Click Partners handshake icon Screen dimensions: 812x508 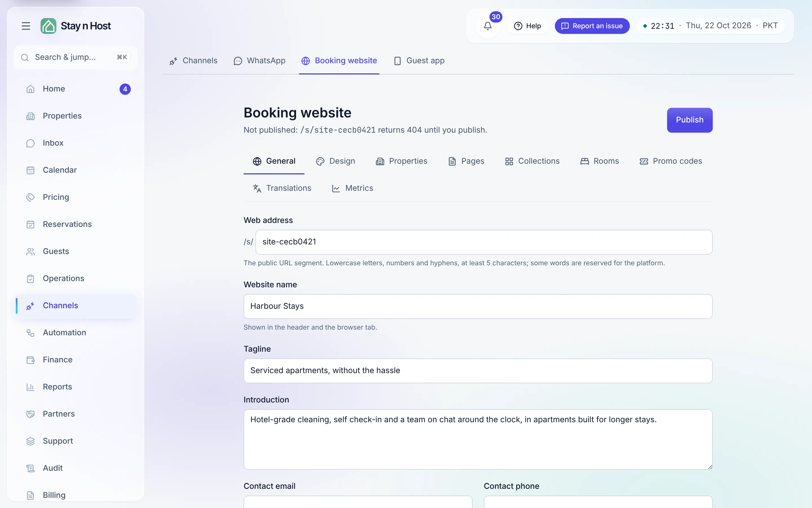30,414
